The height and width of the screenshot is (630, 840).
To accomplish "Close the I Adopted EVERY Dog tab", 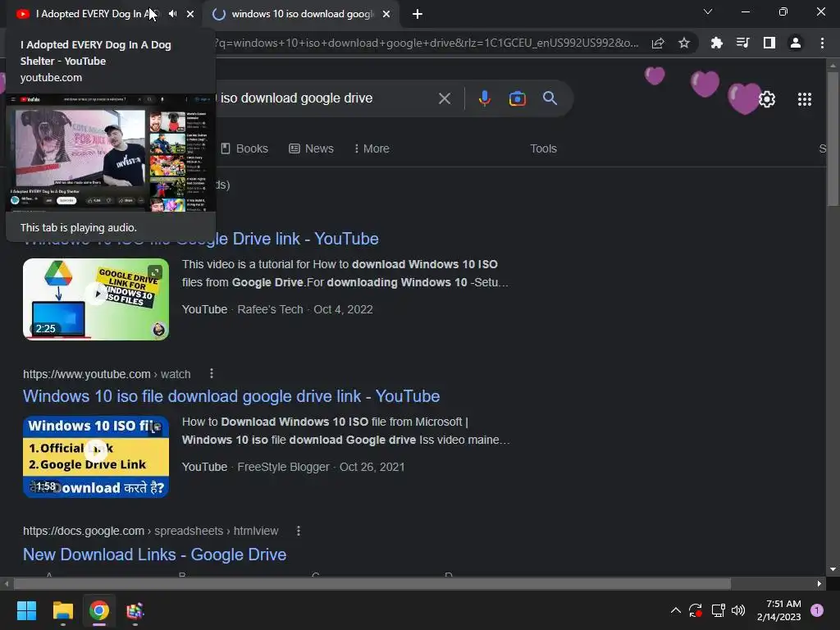I will pyautogui.click(x=190, y=14).
